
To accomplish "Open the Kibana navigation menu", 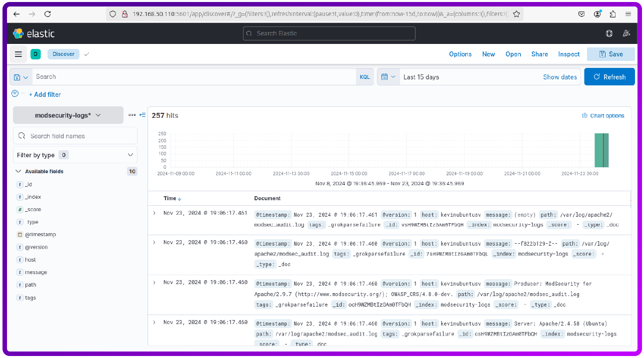I will (x=18, y=54).
